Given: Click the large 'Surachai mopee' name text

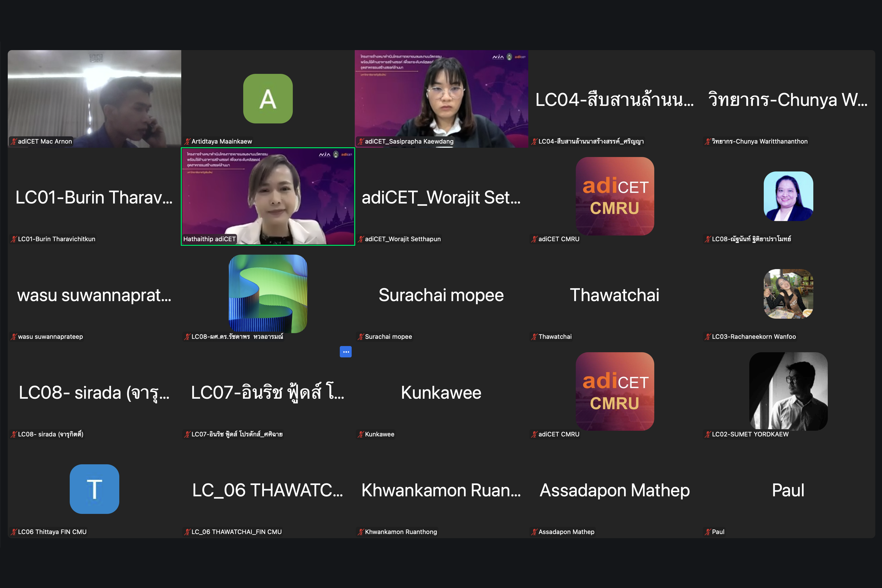Looking at the screenshot, I should pos(441,295).
